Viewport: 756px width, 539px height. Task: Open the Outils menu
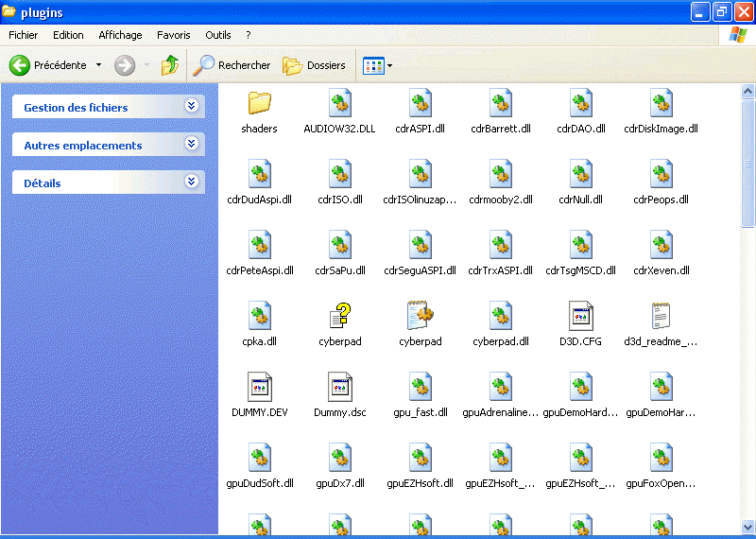tap(218, 35)
